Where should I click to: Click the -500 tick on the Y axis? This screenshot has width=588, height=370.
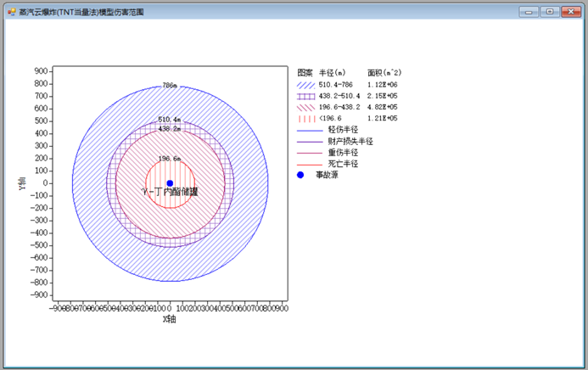point(39,245)
